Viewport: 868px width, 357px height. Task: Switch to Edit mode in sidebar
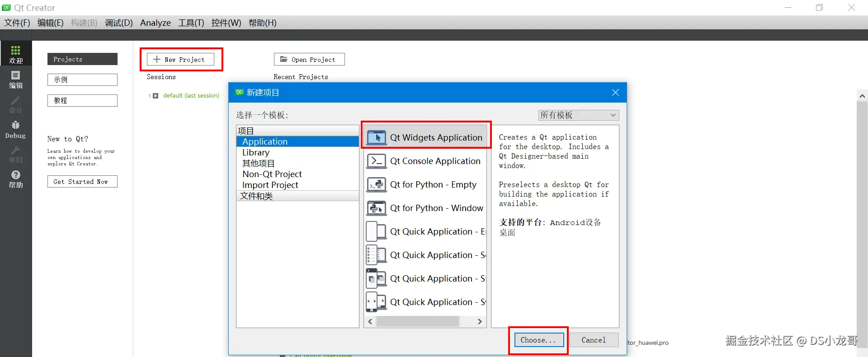[16, 80]
